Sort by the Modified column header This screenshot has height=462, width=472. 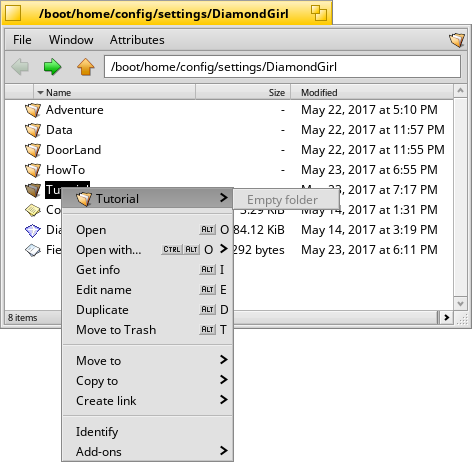tap(372, 92)
